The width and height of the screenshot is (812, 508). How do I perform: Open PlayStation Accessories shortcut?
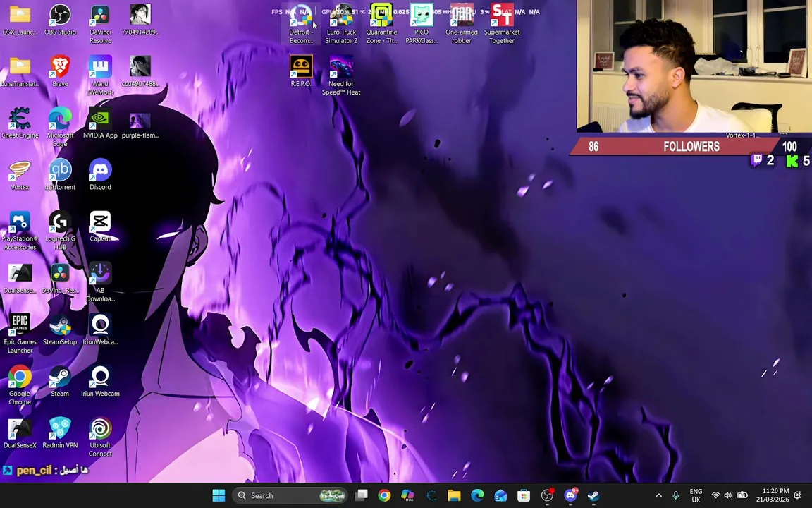point(20,231)
